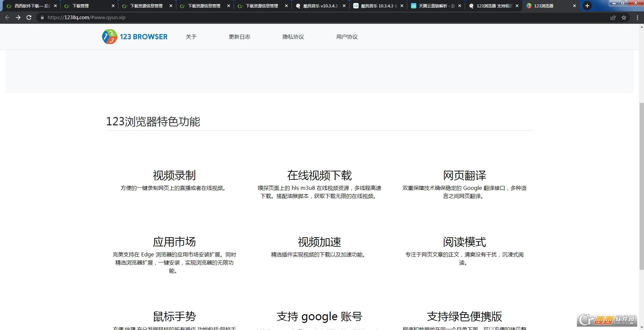Viewport: 644px width, 330px height.
Task: Click the share icon in the address bar
Action: [x=613, y=17]
